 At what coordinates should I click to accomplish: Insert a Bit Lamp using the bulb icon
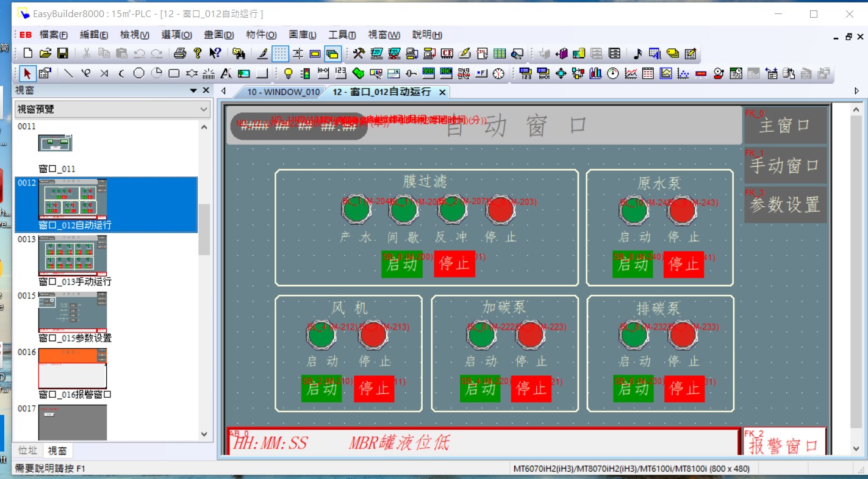pyautogui.click(x=289, y=74)
